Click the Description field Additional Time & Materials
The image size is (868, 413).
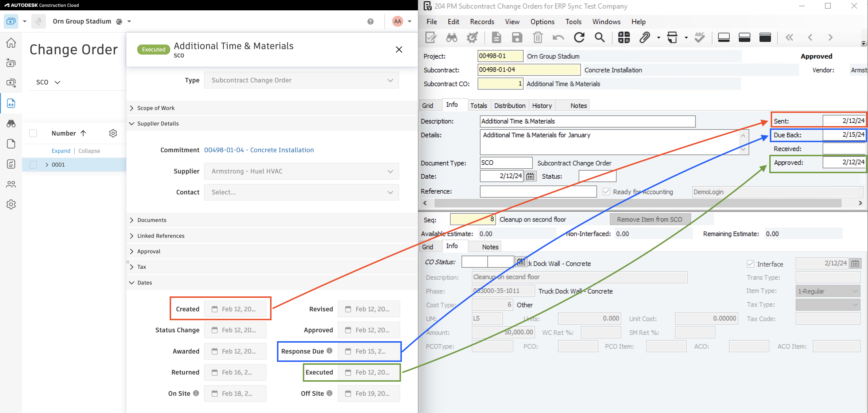(587, 121)
